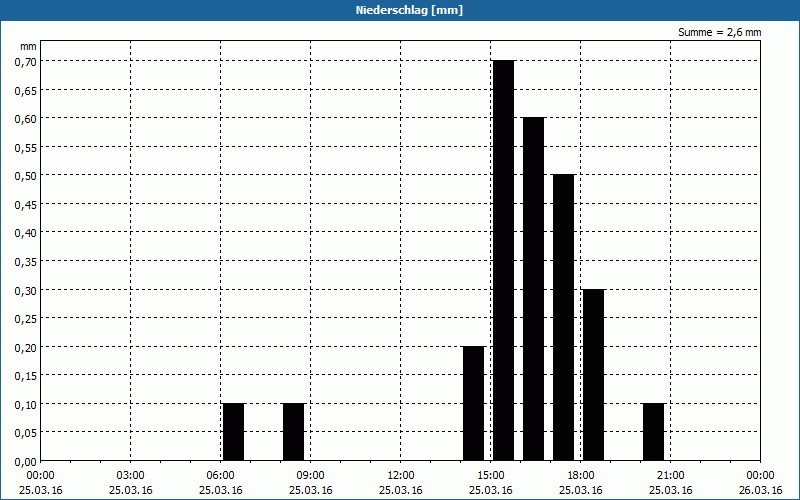Select the 15:00 time axis label
Image resolution: width=800 pixels, height=500 pixels.
pyautogui.click(x=490, y=475)
